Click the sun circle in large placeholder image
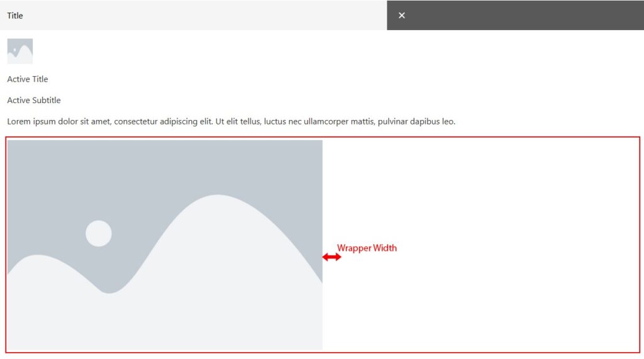644x359 pixels. [99, 233]
